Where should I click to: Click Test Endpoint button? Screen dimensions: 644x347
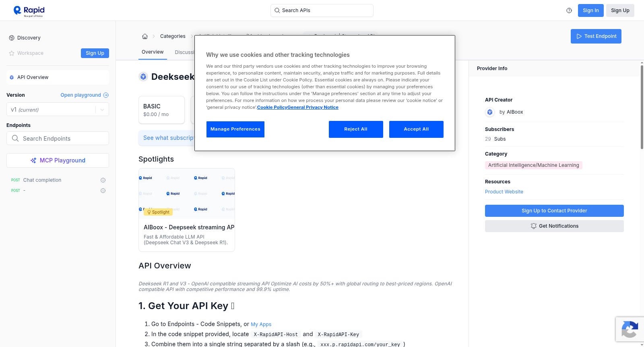pos(596,36)
